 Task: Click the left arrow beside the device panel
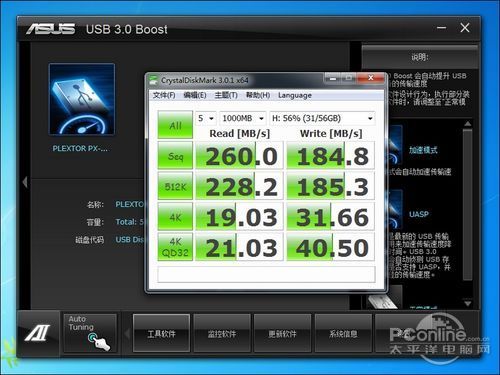(x=25, y=182)
